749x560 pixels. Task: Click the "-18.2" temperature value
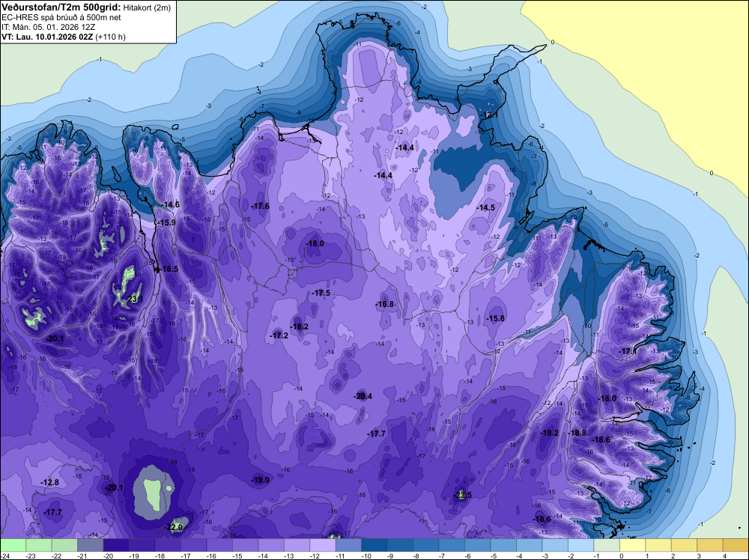(299, 326)
